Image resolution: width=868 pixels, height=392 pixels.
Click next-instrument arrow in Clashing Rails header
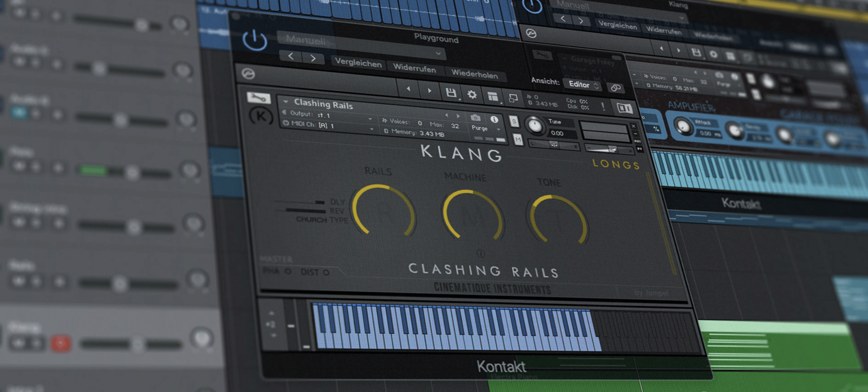point(458,116)
